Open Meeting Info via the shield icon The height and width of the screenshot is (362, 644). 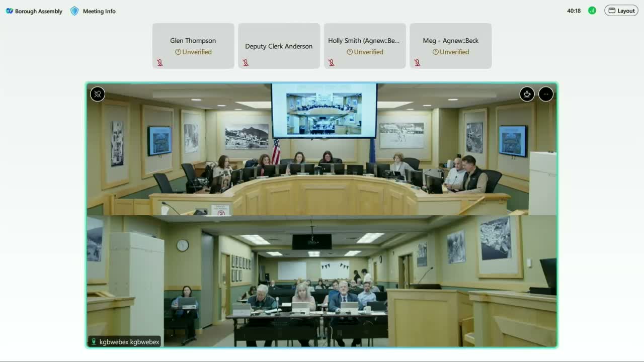pos(74,11)
